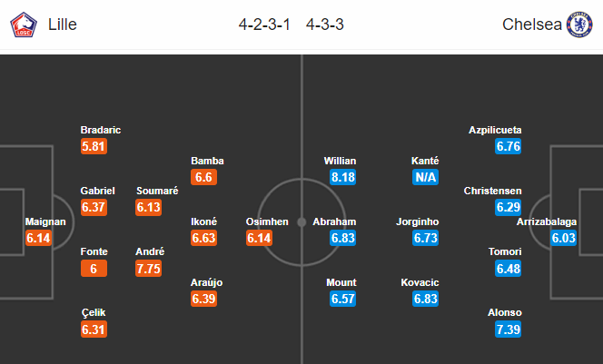Image resolution: width=603 pixels, height=364 pixels.
Task: Open Willian's 8.18 rating badge
Action: pos(342,177)
